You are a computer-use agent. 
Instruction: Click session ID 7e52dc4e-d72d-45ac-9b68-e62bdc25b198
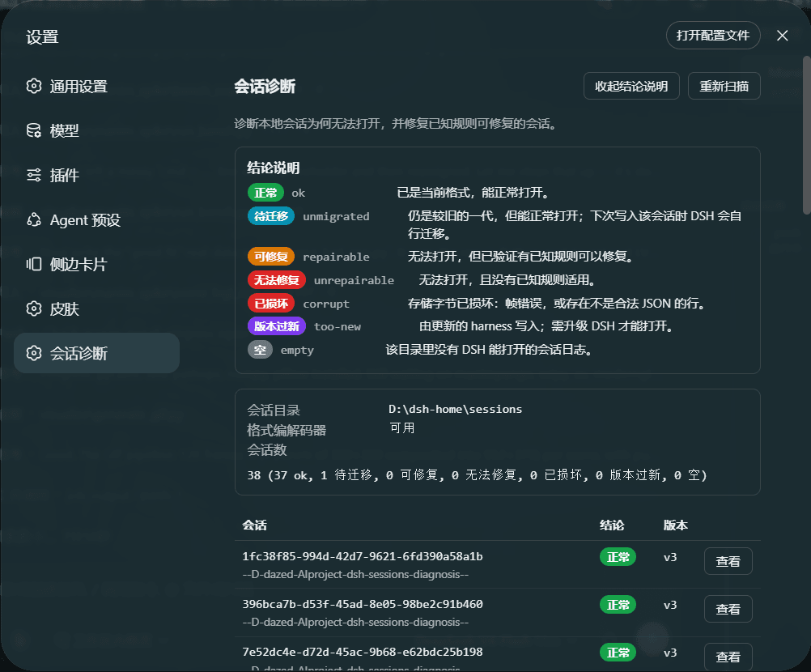pos(363,652)
